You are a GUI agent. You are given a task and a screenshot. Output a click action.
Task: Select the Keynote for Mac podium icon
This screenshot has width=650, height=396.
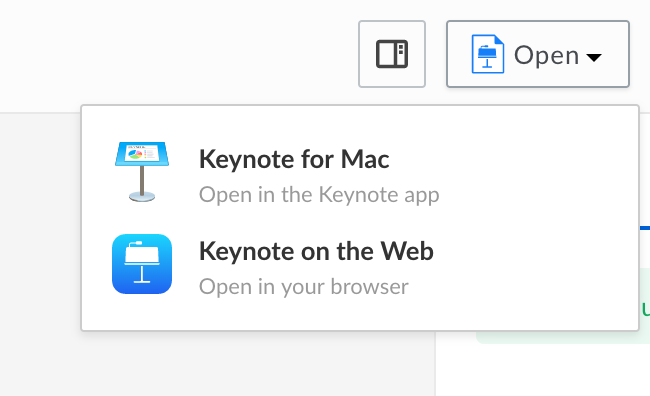point(142,172)
